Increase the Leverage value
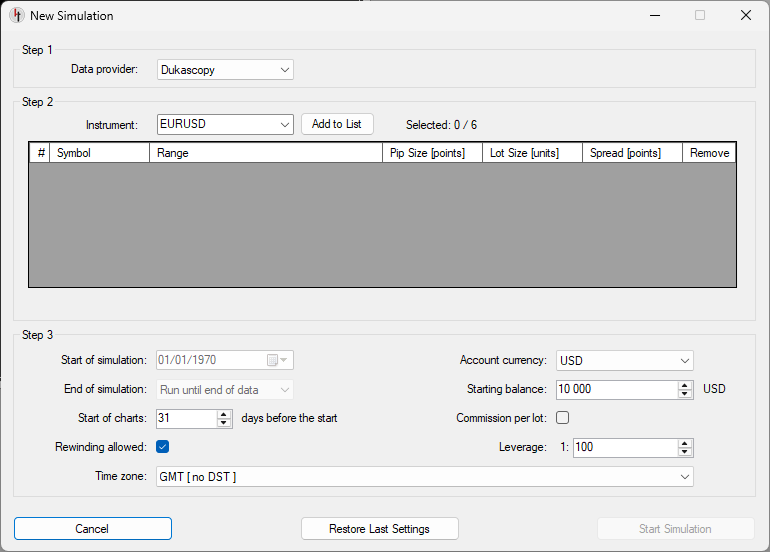This screenshot has height=552, width=770. pyautogui.click(x=685, y=443)
